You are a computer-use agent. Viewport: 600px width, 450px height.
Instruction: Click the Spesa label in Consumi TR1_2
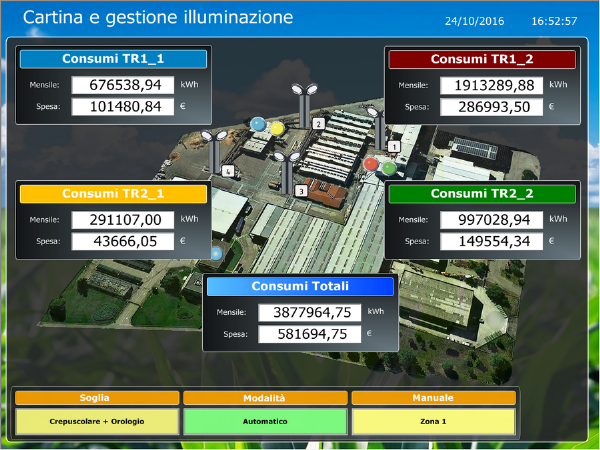(x=417, y=107)
